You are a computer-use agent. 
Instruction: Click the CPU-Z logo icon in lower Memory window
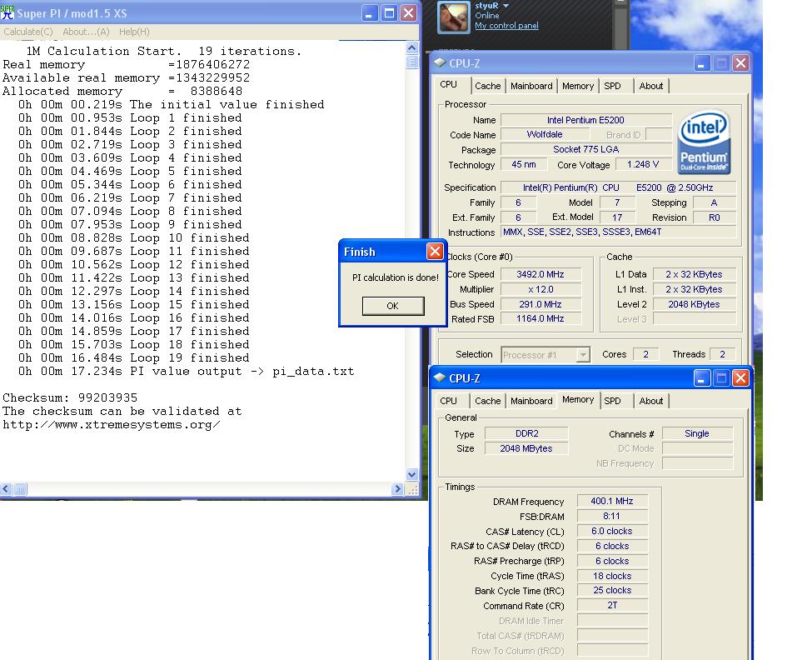[440, 377]
